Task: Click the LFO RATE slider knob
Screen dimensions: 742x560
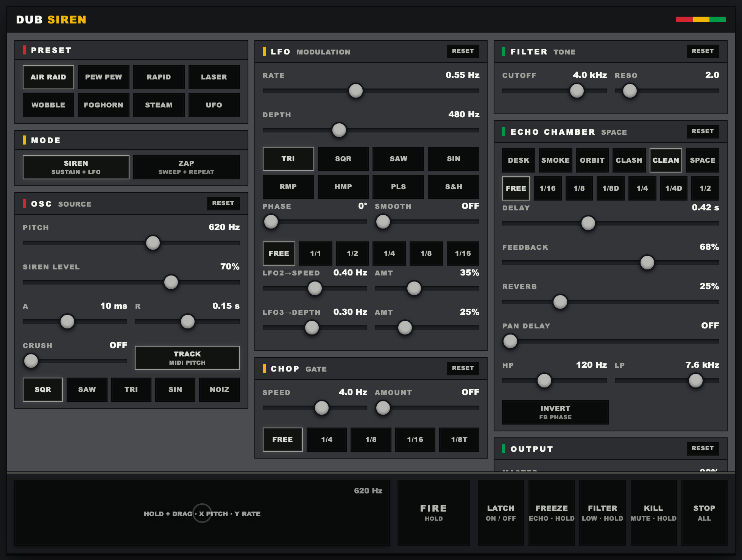Action: [x=356, y=91]
